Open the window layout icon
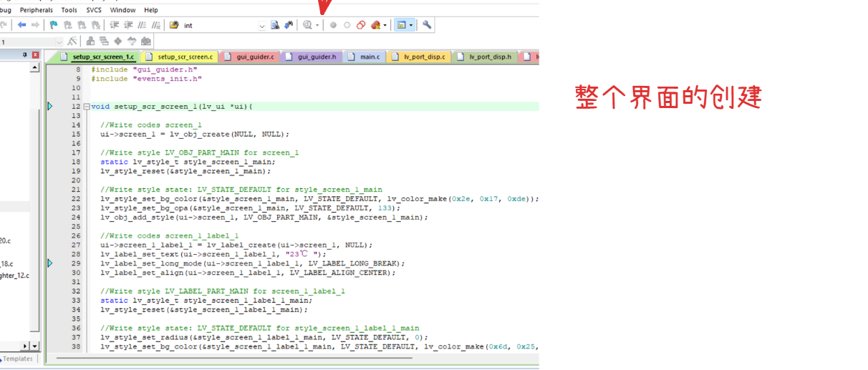 point(402,25)
